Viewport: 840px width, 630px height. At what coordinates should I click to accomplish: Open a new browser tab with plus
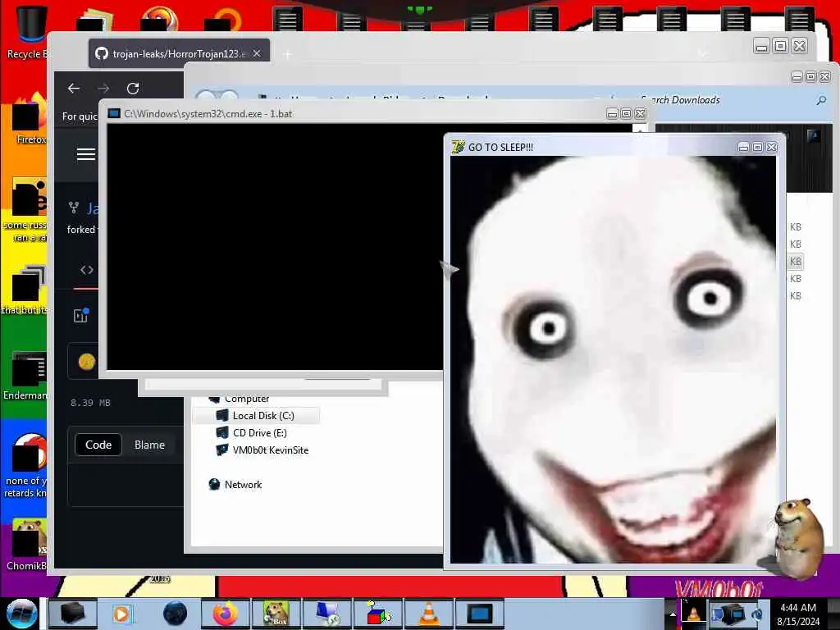pos(288,54)
